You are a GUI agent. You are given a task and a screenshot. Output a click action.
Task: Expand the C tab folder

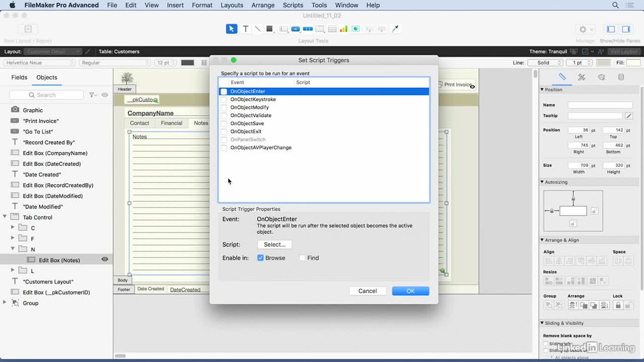tap(13, 228)
